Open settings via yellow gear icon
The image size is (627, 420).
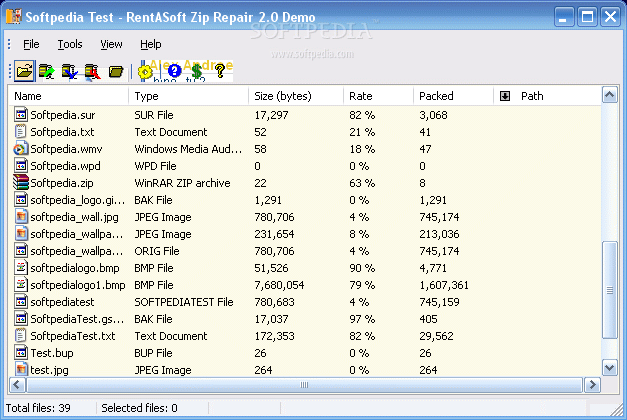tap(145, 72)
